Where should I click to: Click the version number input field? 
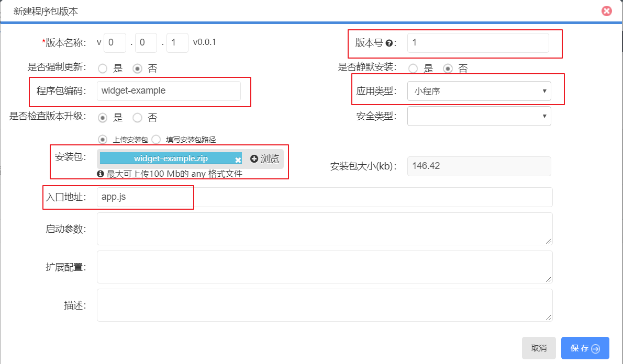[477, 43]
